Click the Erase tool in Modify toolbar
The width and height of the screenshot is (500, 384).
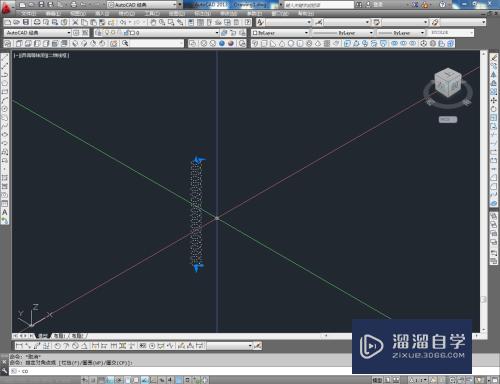coord(494,57)
